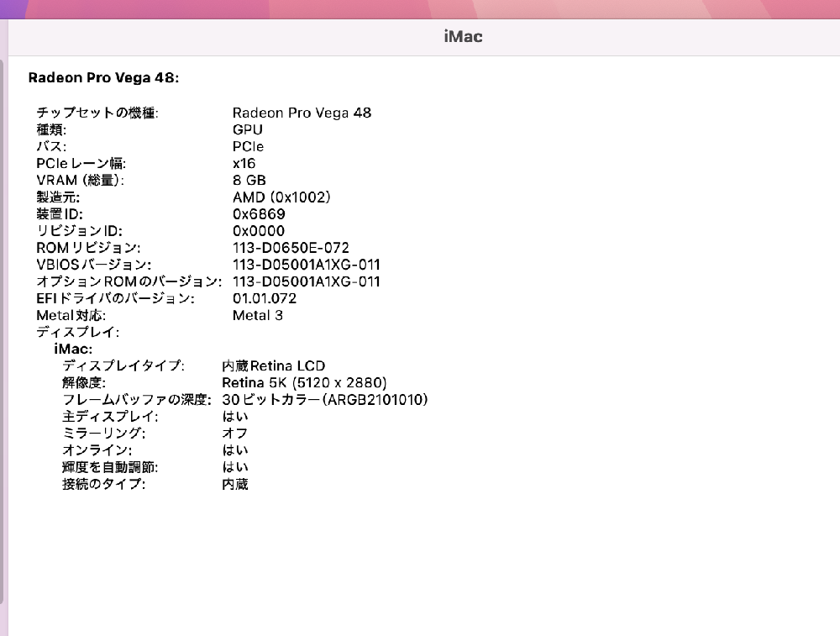840x636 pixels.
Task: Click the 種類 label
Action: (51, 129)
